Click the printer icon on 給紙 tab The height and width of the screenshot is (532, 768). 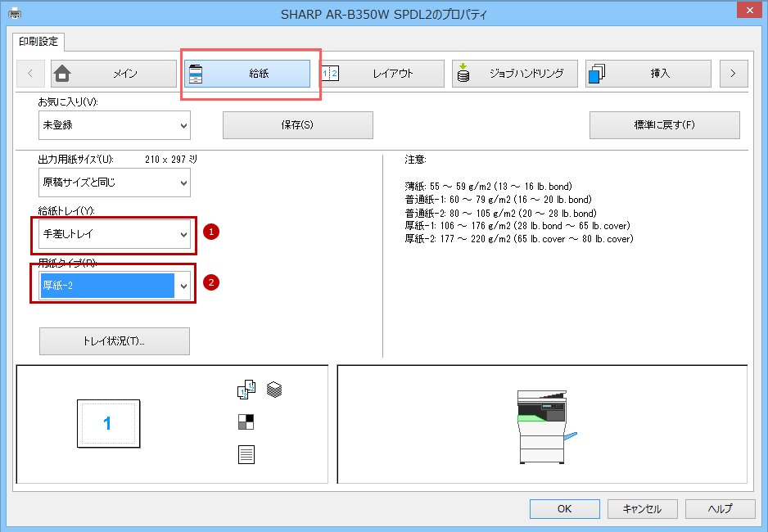tap(196, 74)
